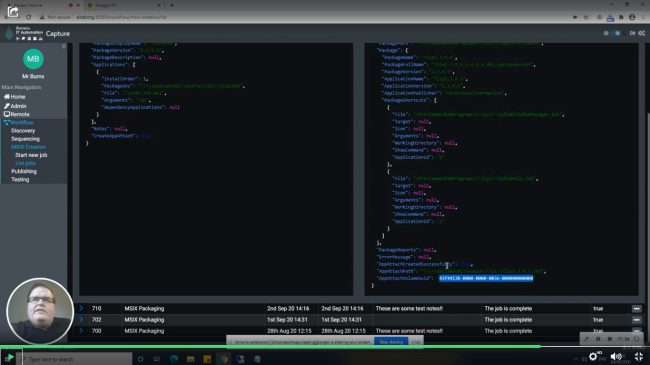Click the MB user avatar
The image size is (650, 365).
[33, 59]
